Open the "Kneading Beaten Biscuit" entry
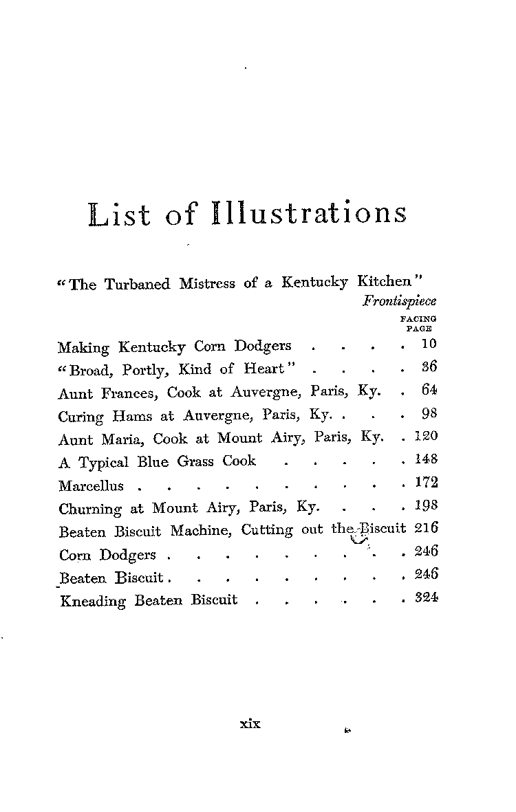 [x=149, y=600]
